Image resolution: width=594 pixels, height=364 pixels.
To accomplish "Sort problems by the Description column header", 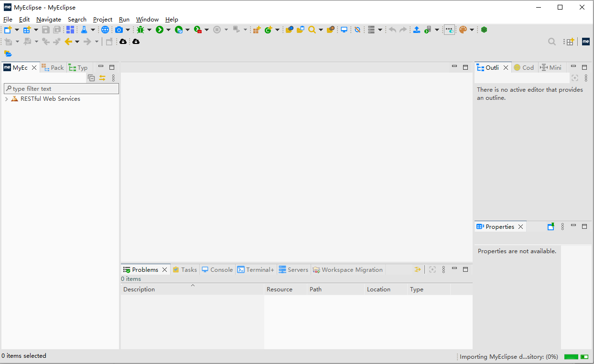I will [x=139, y=289].
